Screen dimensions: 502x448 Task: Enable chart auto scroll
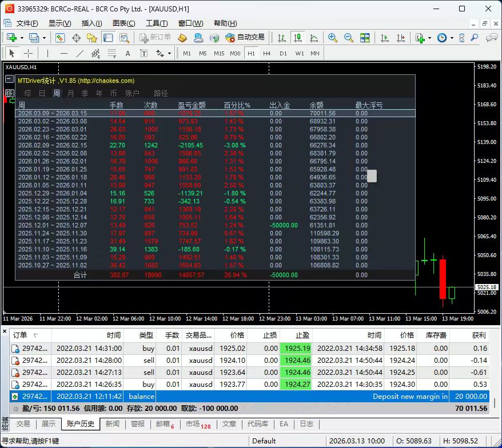tap(385, 38)
